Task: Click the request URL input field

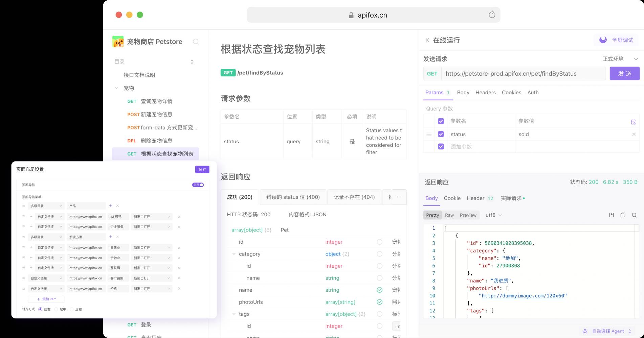Action: click(523, 74)
